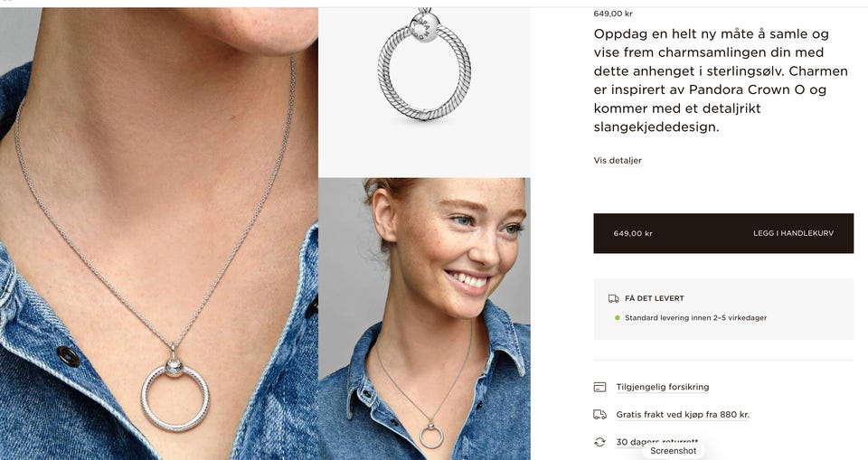
Task: Add item with Legg i handlekurv button
Action: point(723,233)
